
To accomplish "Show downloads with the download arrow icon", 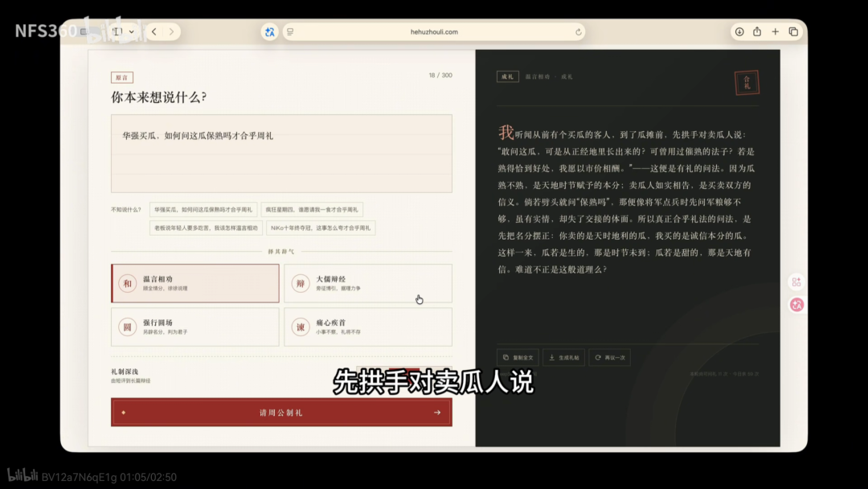I will [739, 31].
